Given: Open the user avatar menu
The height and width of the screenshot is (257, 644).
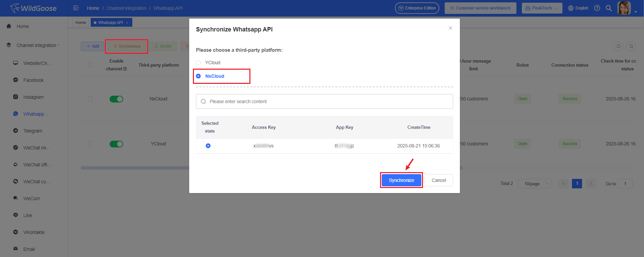Looking at the screenshot, I should (x=624, y=8).
